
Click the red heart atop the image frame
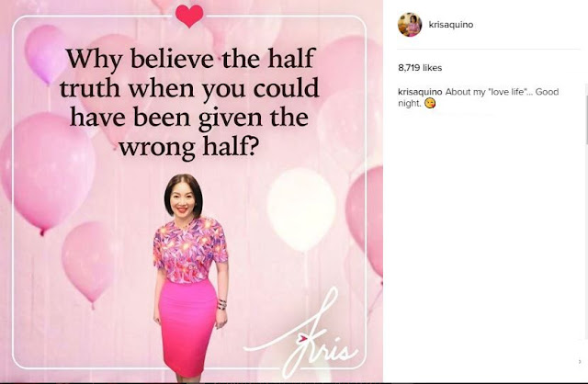pos(189,16)
